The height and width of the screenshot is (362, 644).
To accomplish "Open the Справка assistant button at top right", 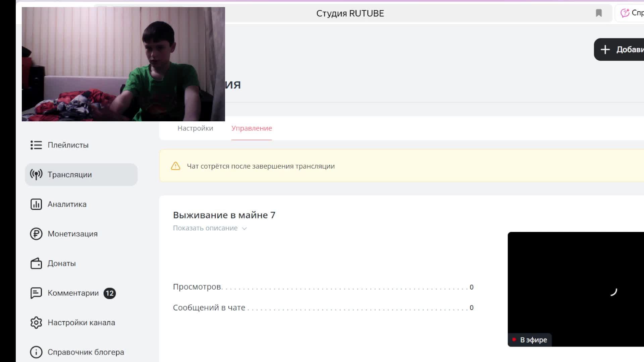I will coord(630,13).
